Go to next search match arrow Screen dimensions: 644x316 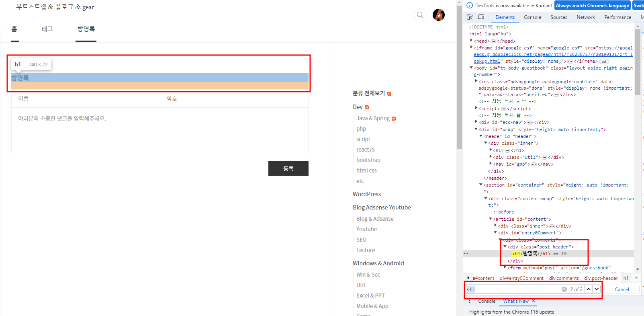tap(597, 289)
